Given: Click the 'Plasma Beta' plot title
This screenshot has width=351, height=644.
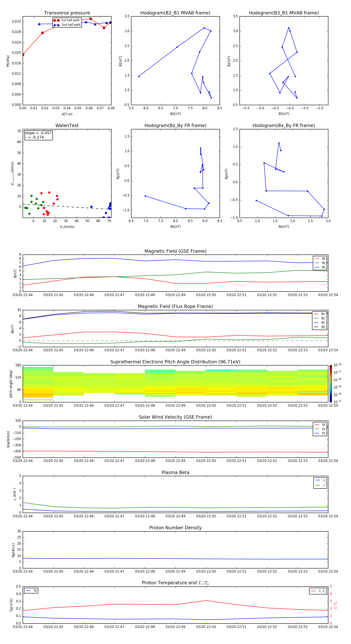Looking at the screenshot, I should click(x=175, y=473).
